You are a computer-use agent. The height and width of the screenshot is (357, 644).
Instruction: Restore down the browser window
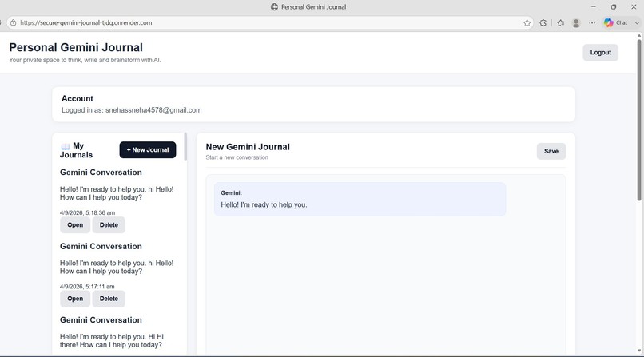coord(613,6)
